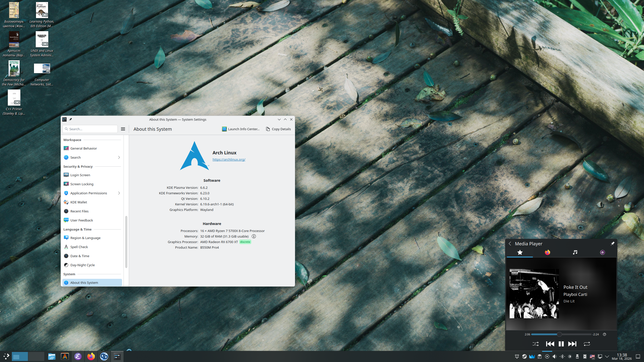The width and height of the screenshot is (644, 362).
Task: Expand Application Permissions submenu
Action: click(x=119, y=193)
